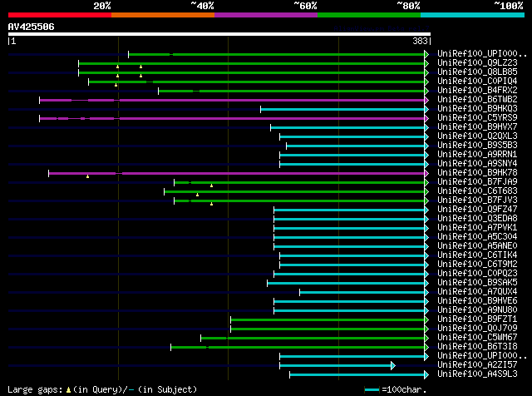532x396 pixels.
Task: Click the yellow gap marker beneath the C0PIQ4 bar
Action: click(116, 85)
